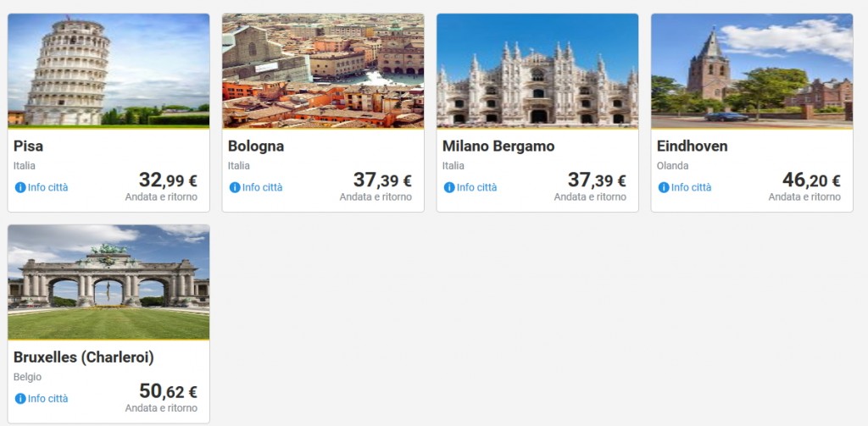Choose the 37,39 € Bologna fare

pos(382,180)
